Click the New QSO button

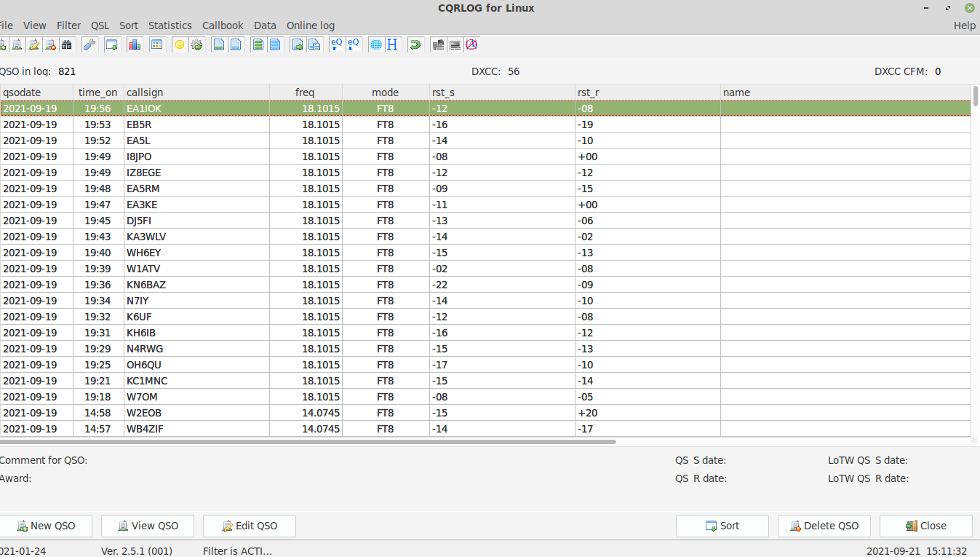(x=46, y=526)
